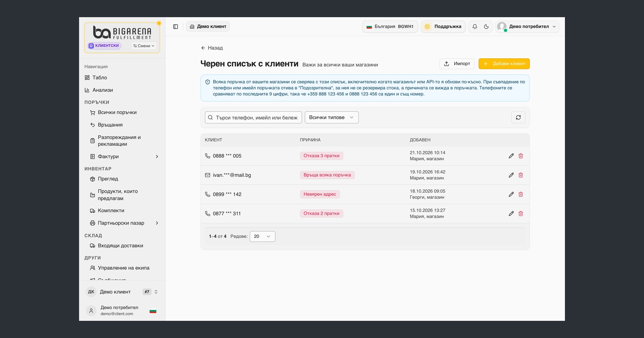Viewport: 644px width, 338px height.
Task: Click the BigArena Fulfillment logo
Action: coord(122,32)
